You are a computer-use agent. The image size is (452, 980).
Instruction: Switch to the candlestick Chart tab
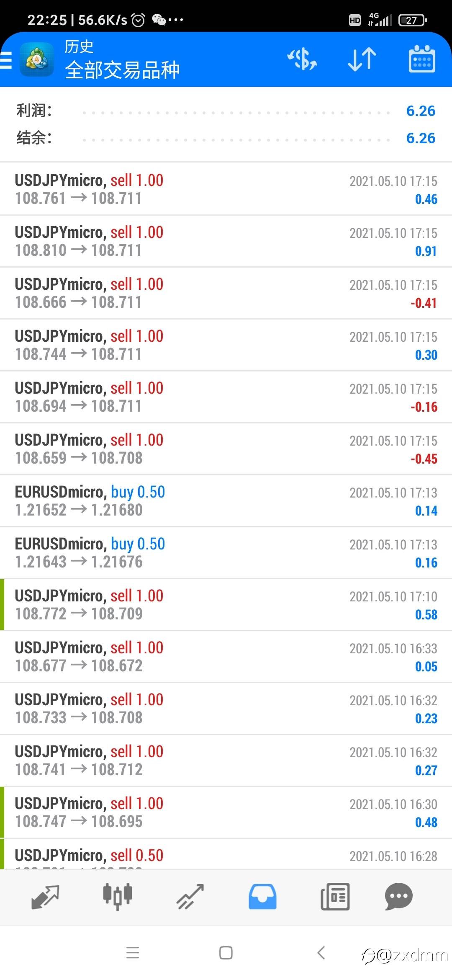(118, 897)
